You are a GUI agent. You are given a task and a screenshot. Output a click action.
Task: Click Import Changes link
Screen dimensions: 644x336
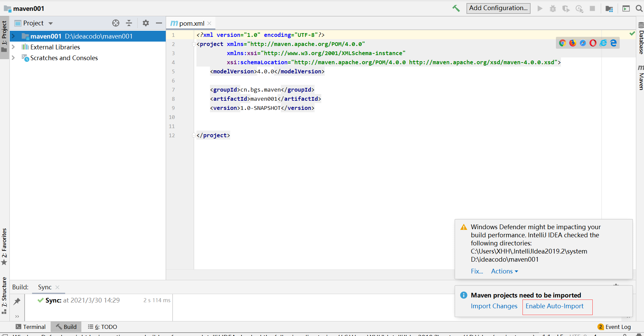pyautogui.click(x=494, y=306)
